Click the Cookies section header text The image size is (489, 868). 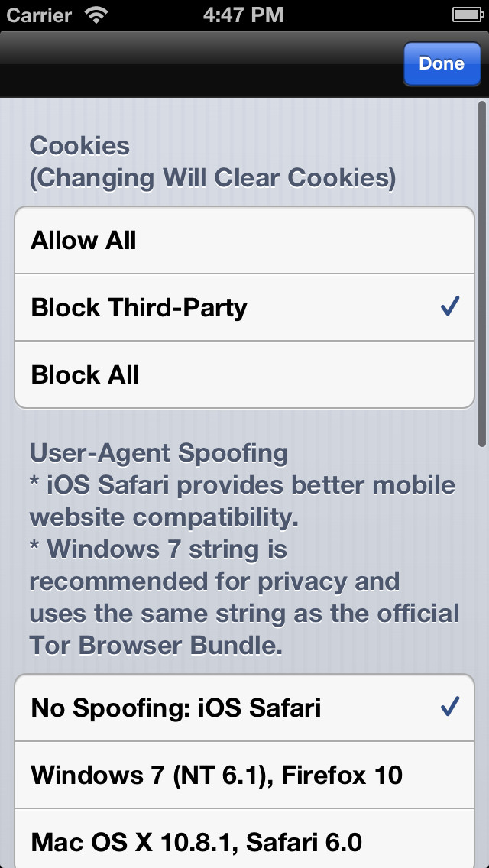tap(79, 146)
